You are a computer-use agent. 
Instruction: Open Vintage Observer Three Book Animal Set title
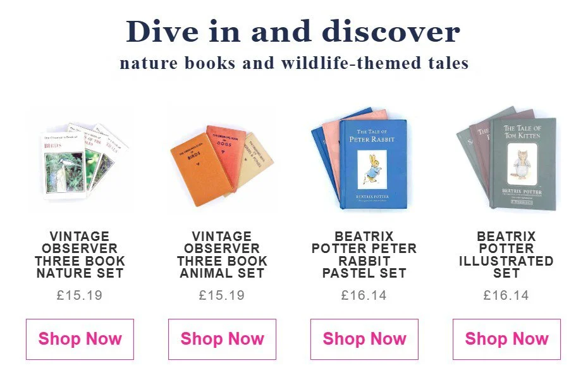pyautogui.click(x=222, y=255)
